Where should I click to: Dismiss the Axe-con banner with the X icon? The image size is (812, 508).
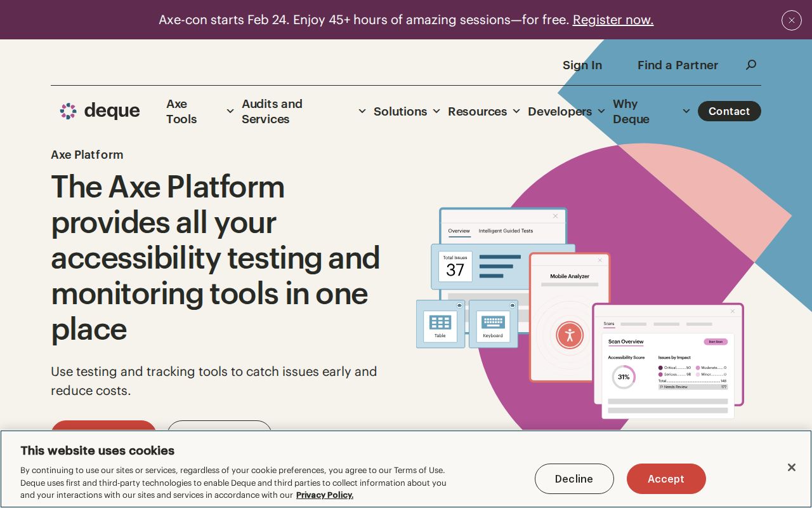point(791,20)
